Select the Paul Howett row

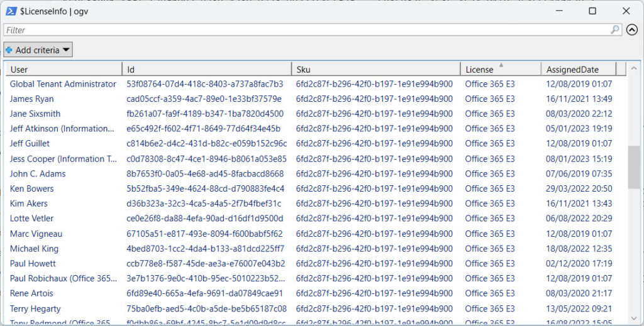(315, 263)
